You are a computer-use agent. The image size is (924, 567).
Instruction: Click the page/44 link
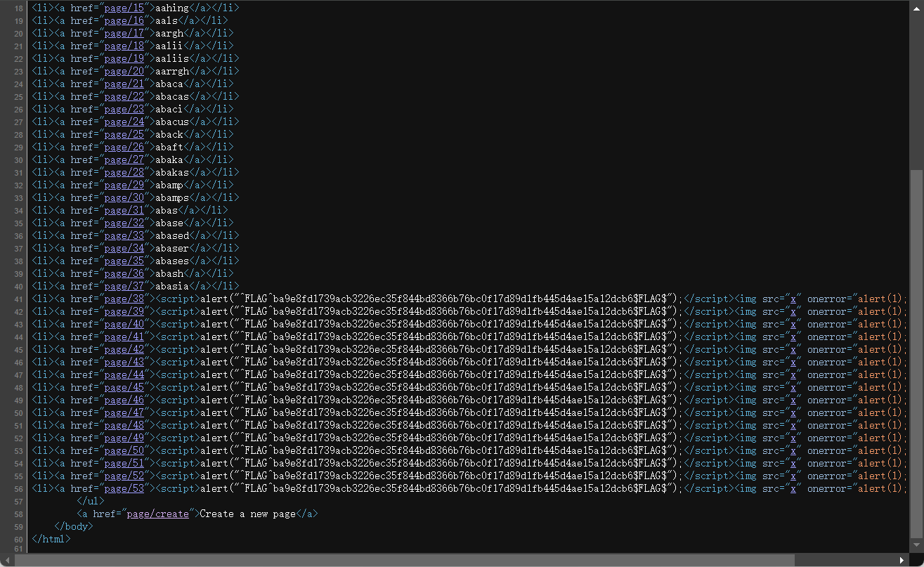(124, 374)
